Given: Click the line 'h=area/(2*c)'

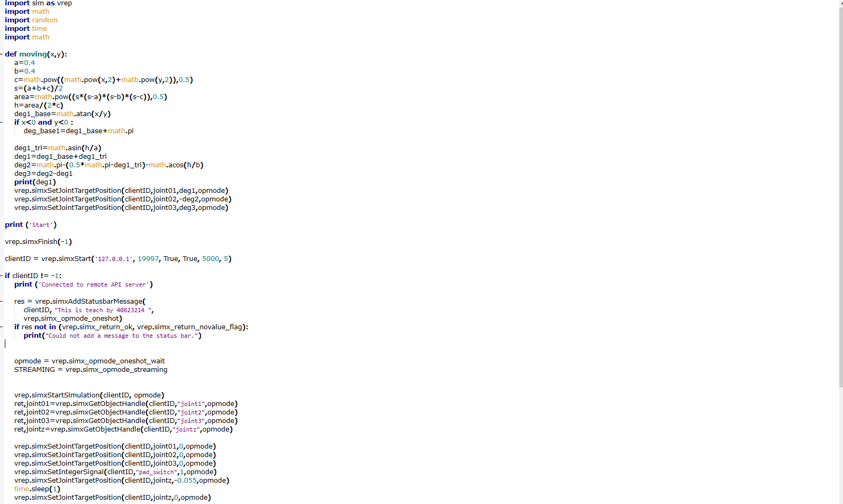Looking at the screenshot, I should point(39,105).
